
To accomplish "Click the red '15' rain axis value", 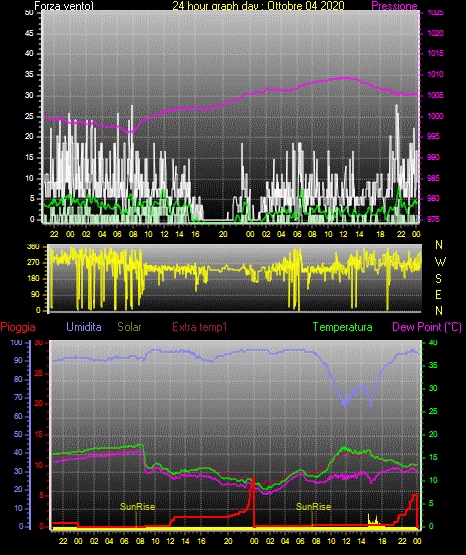I will 39,434.
